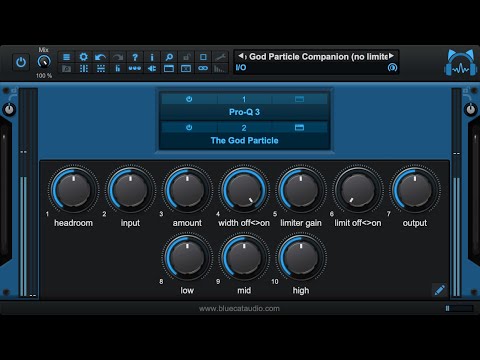Select The God Particle plug-in name
This screenshot has width=480, height=360.
click(x=244, y=141)
